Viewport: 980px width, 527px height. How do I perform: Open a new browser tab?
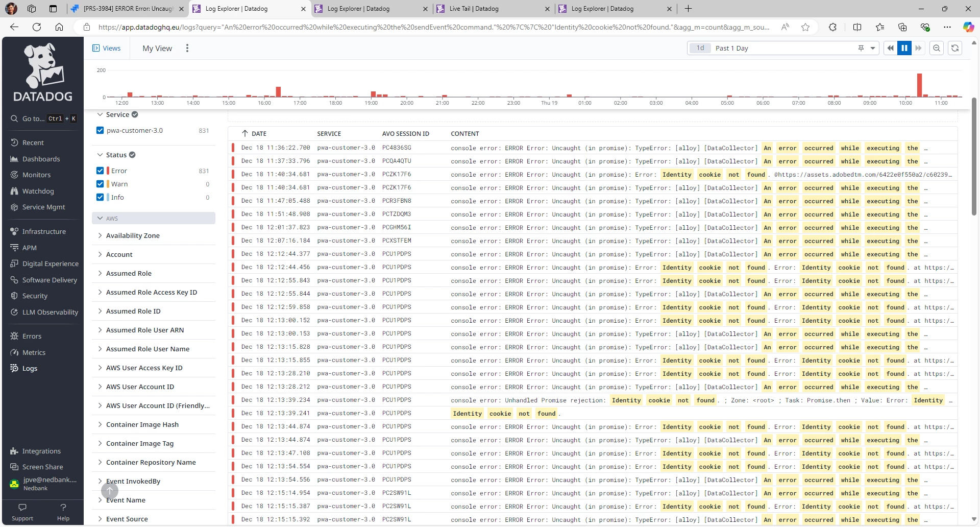click(x=688, y=9)
